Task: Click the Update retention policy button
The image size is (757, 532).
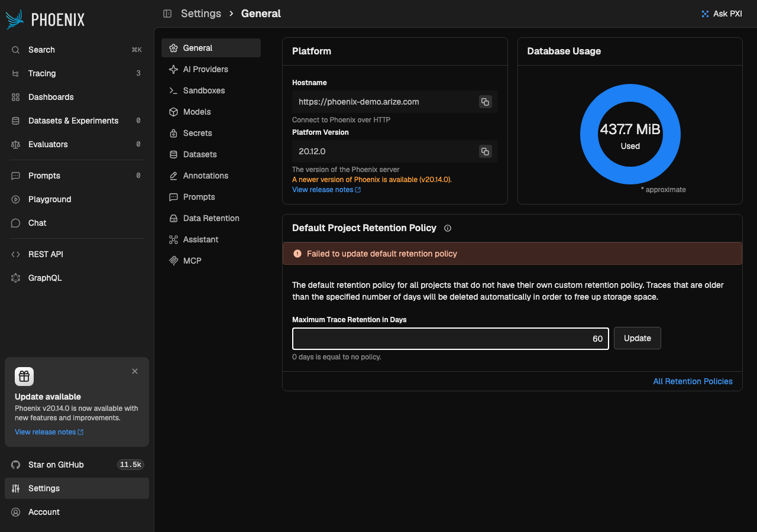Action: coord(638,338)
